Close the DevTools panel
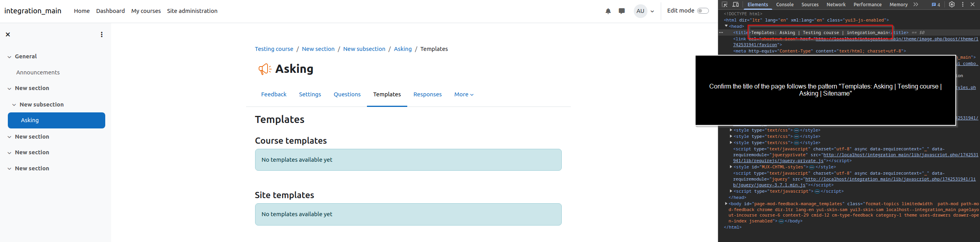The height and width of the screenshot is (242, 980). coord(973,4)
